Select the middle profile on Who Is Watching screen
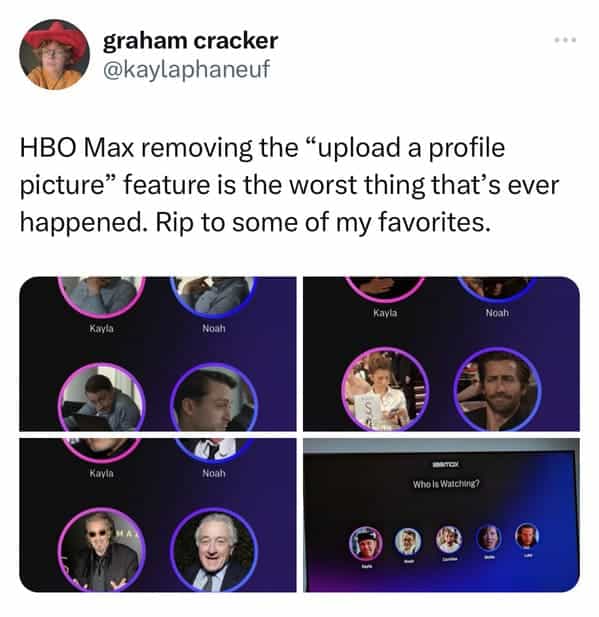Viewport: 599px width, 617px height. tap(448, 539)
